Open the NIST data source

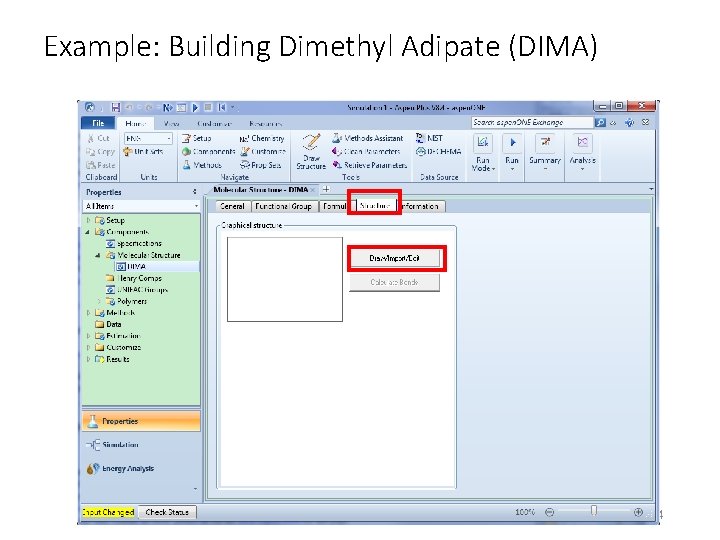(x=429, y=138)
